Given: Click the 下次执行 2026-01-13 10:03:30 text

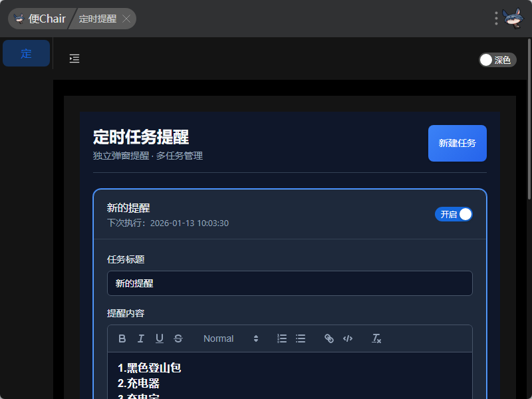Looking at the screenshot, I should click(x=168, y=223).
